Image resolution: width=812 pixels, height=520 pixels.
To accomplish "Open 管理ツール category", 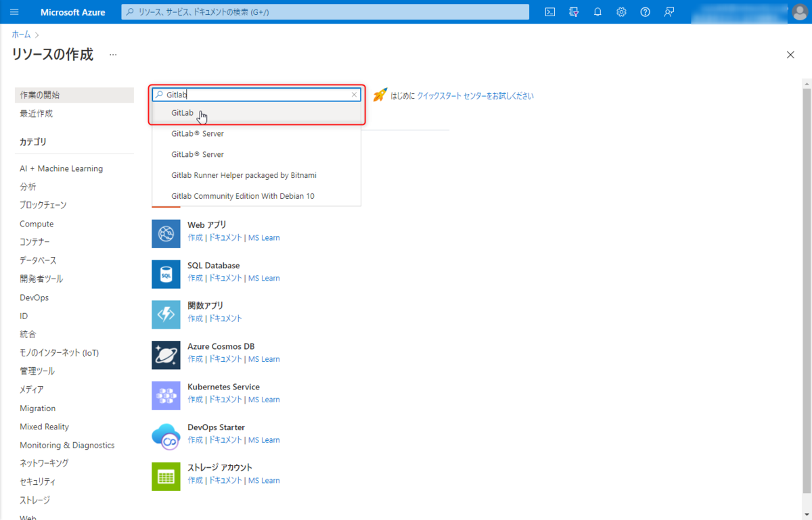I will click(37, 371).
